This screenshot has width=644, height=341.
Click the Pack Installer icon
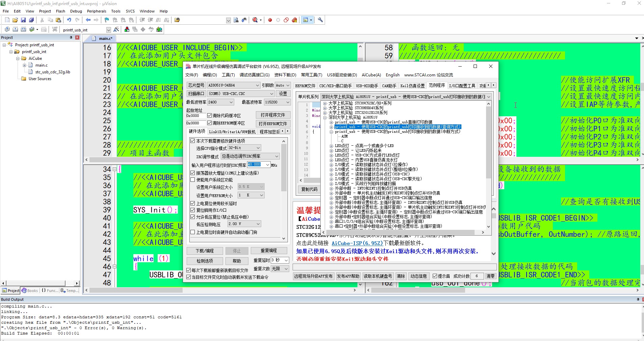point(159,29)
